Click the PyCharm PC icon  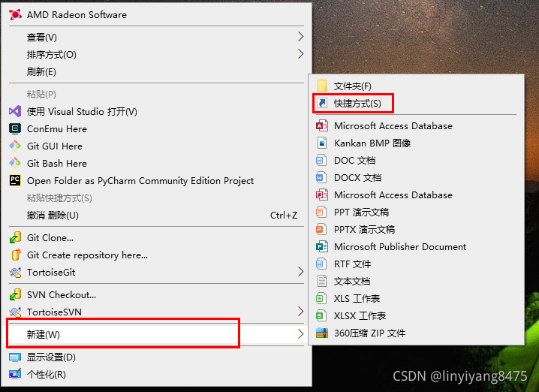(x=15, y=180)
